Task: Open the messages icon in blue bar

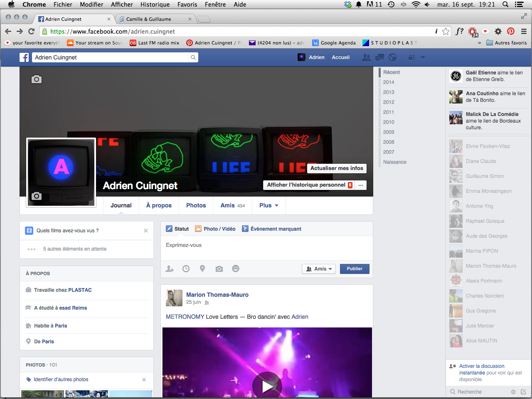Action: pyautogui.click(x=379, y=57)
